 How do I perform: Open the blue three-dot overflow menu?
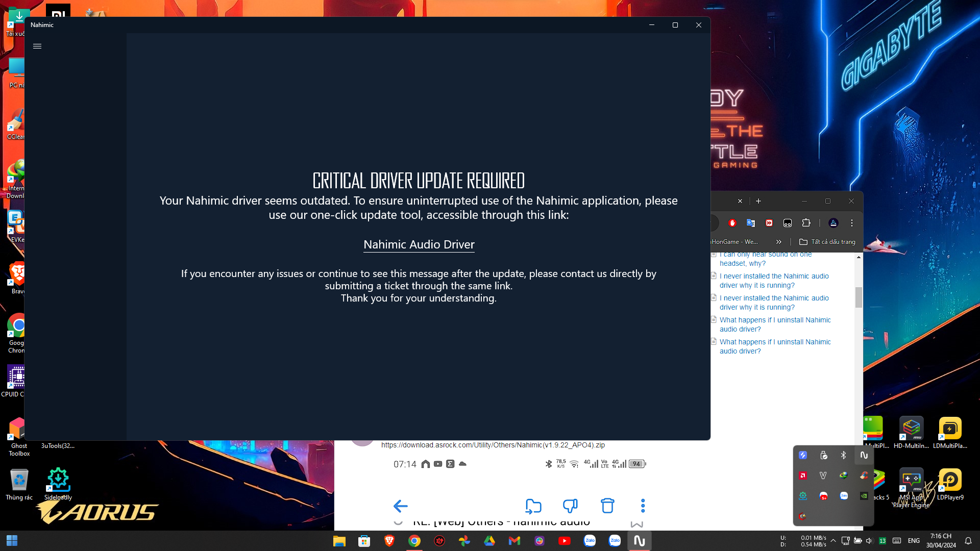(643, 506)
